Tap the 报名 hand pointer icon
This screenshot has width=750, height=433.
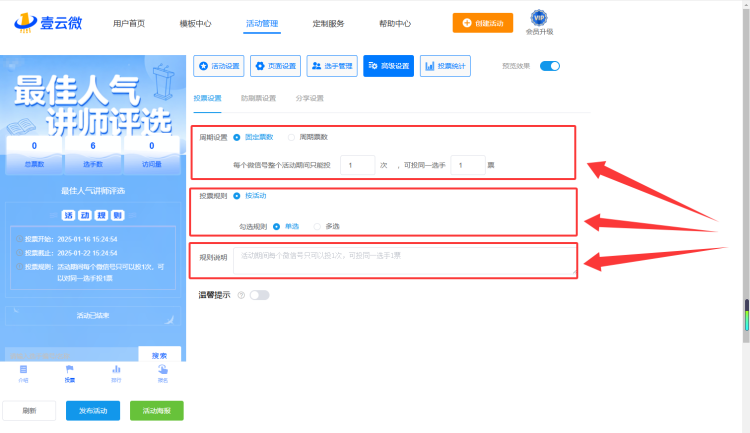coord(163,369)
